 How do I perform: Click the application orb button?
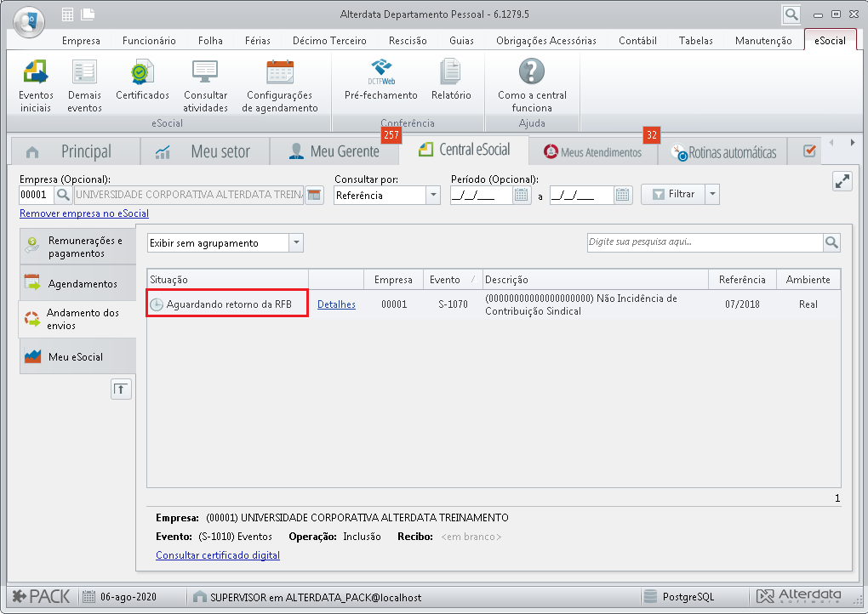29,22
